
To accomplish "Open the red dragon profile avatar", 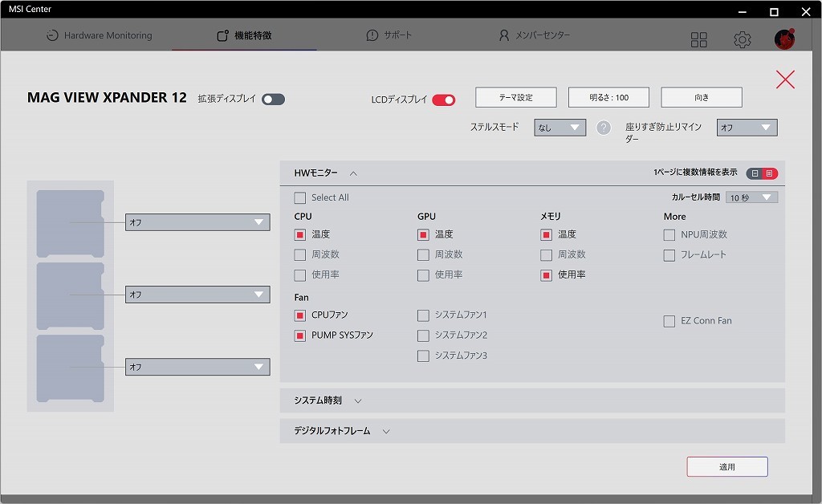I will coord(784,39).
